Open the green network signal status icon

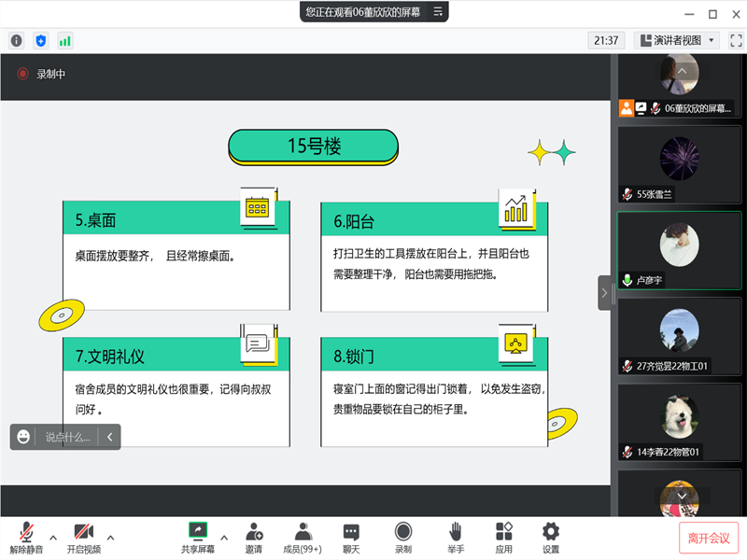coord(65,40)
